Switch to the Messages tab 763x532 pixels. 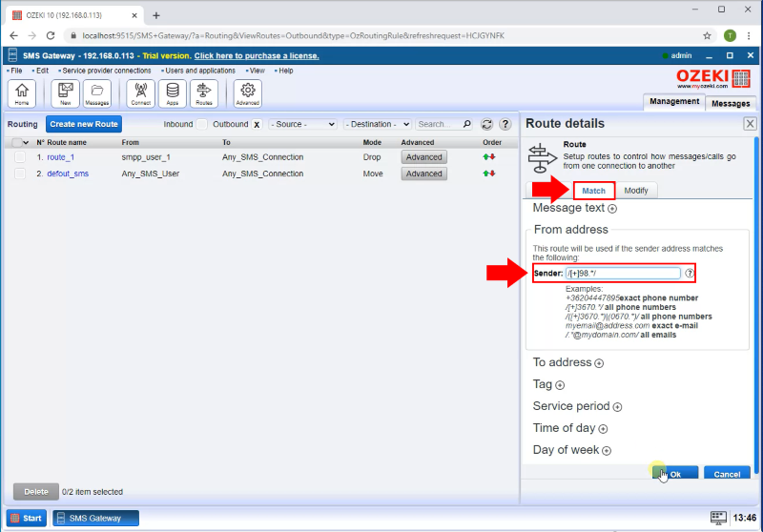tap(731, 104)
